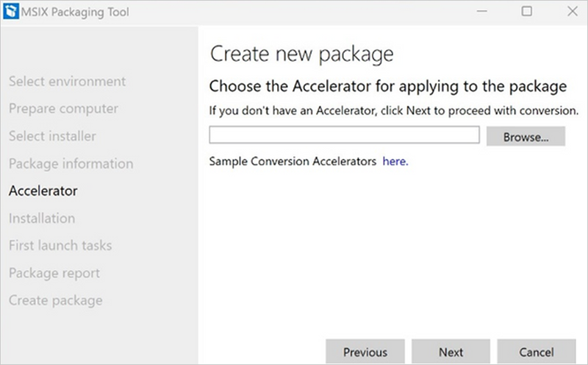The height and width of the screenshot is (365, 588).
Task: Close the MSIX Packaging Tool window
Action: click(x=573, y=11)
